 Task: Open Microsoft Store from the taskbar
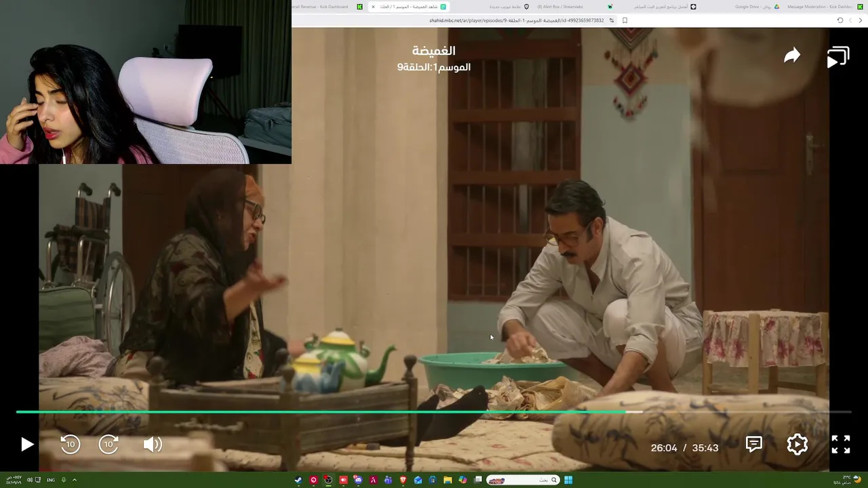[433, 480]
